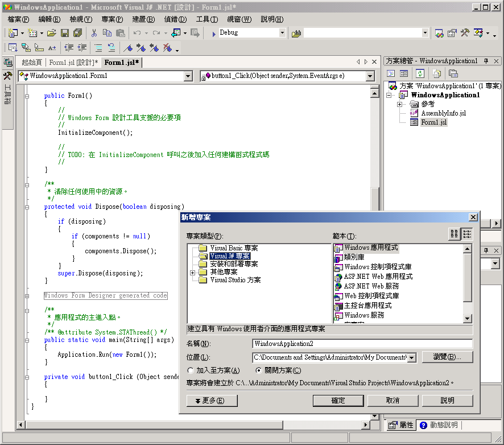Click the Save All multi-floppy icon
Image resolution: width=504 pixels, height=445 pixels.
point(77,33)
